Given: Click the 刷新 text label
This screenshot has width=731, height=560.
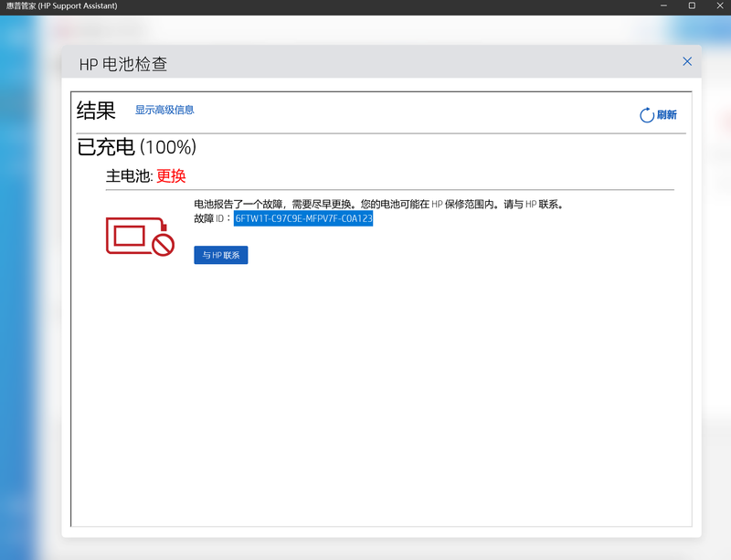Looking at the screenshot, I should 666,115.
